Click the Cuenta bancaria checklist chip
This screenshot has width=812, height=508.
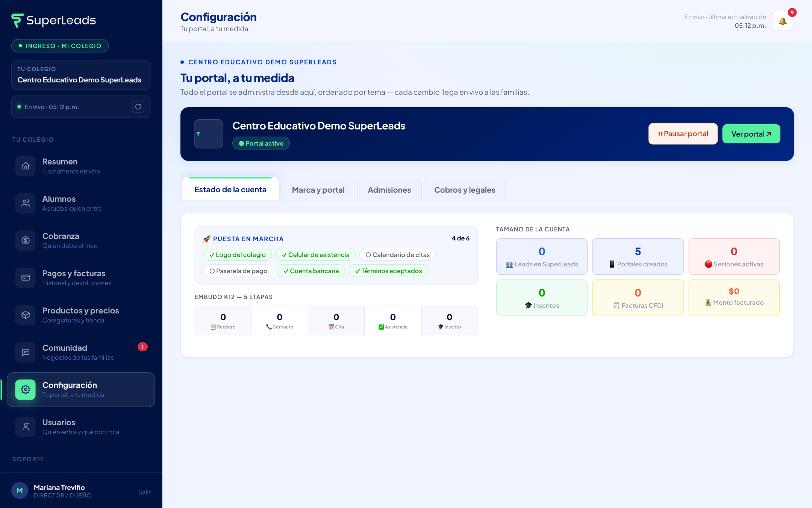pos(311,271)
